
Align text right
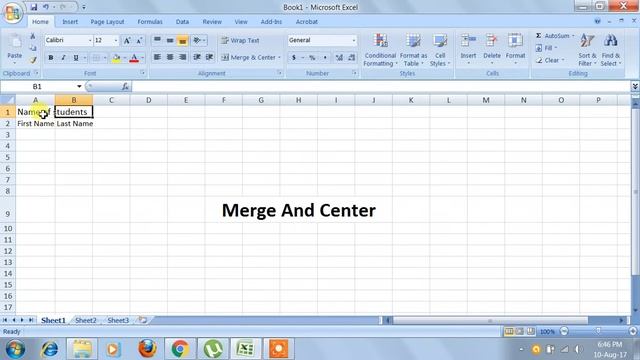tap(182, 57)
